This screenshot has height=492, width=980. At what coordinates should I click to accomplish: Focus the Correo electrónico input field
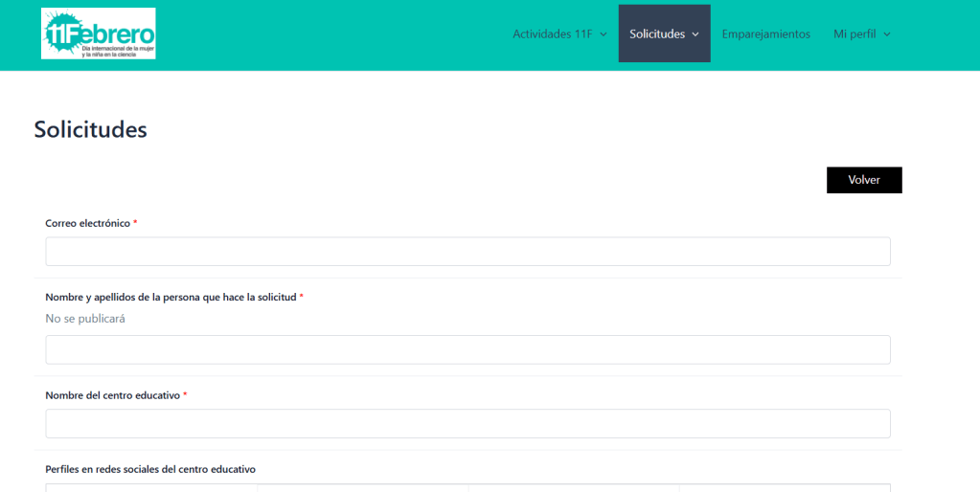467,252
